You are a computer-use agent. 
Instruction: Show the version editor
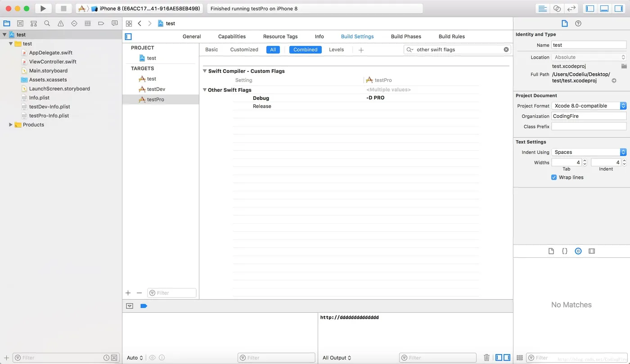(x=571, y=9)
